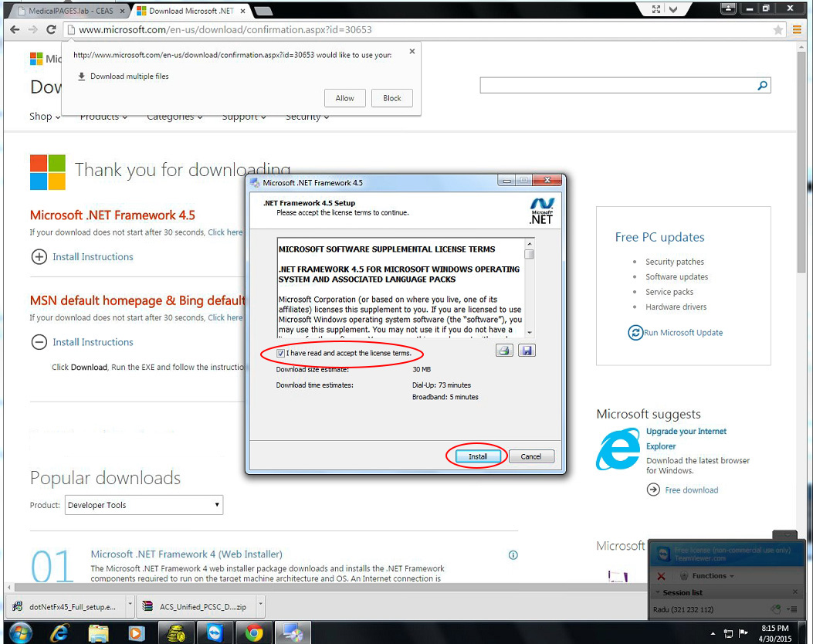Open the Product Developer Tools dropdown
Screen dimensions: 813x644
(144, 505)
